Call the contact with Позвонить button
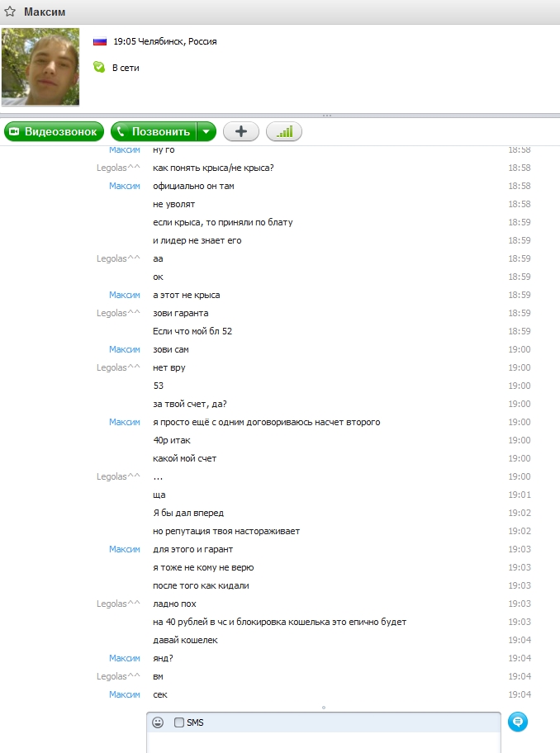 point(153,131)
